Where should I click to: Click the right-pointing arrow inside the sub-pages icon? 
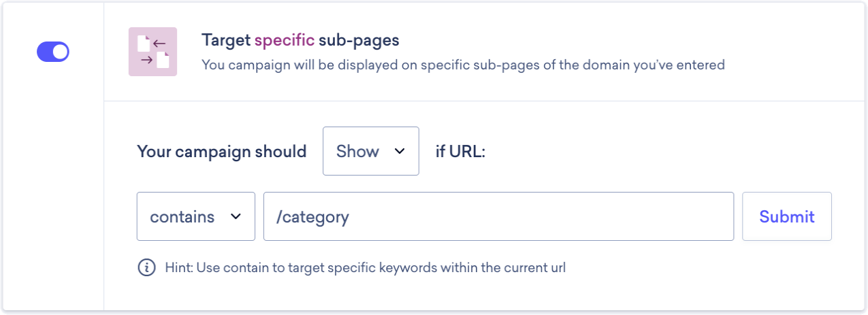(146, 61)
